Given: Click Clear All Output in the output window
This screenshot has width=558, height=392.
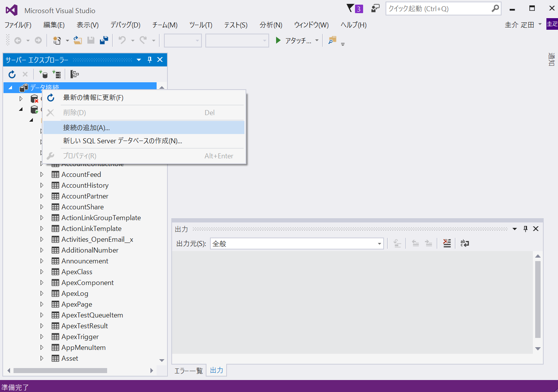Looking at the screenshot, I should (x=447, y=243).
